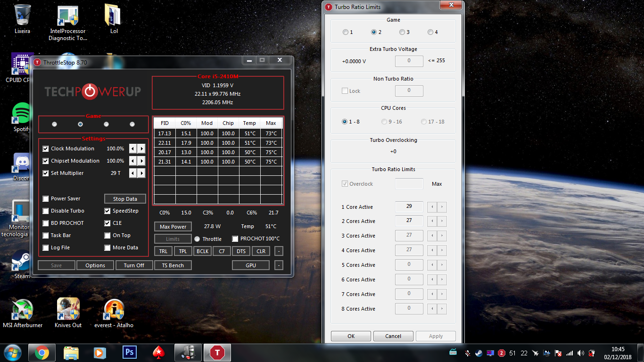Decrease Set Multiplier with left arrow
Image resolution: width=644 pixels, height=362 pixels.
[133, 173]
